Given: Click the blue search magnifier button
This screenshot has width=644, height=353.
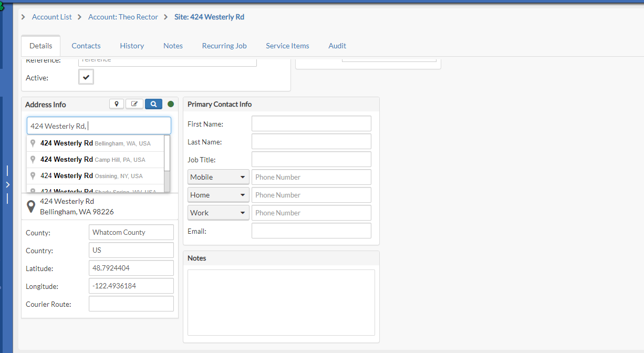Looking at the screenshot, I should [153, 103].
